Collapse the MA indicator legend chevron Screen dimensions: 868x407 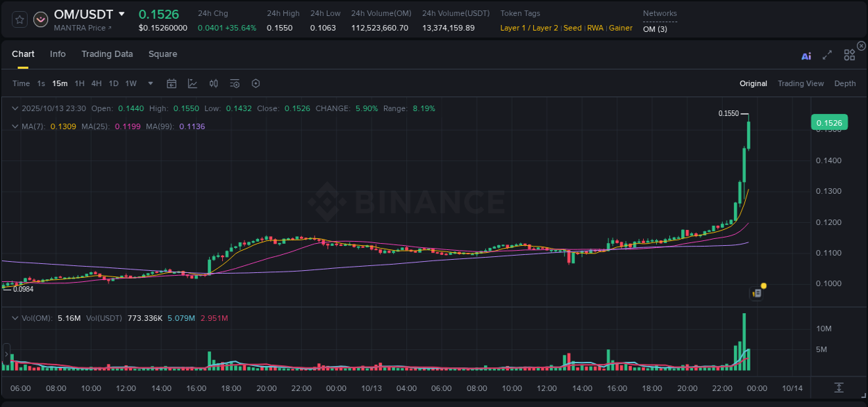click(15, 126)
